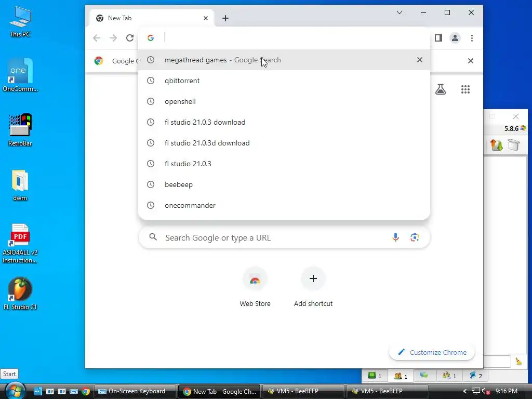This screenshot has width=532, height=399.
Task: Select 'fl studio 21.0.3d download' suggestion
Action: click(284, 143)
